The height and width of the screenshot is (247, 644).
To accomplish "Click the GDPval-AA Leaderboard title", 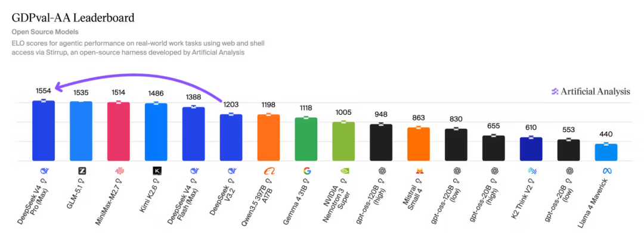I will pyautogui.click(x=73, y=18).
